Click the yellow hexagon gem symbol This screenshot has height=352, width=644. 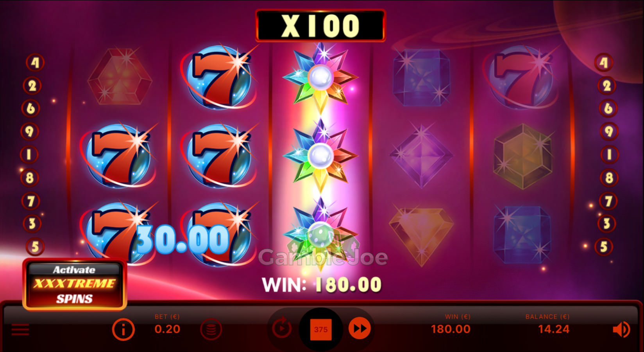(523, 156)
